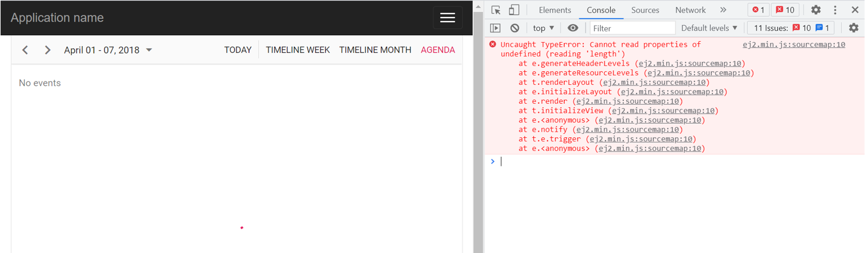Expand the Default levels dropdown
Image resolution: width=868 pixels, height=253 pixels.
pyautogui.click(x=709, y=28)
